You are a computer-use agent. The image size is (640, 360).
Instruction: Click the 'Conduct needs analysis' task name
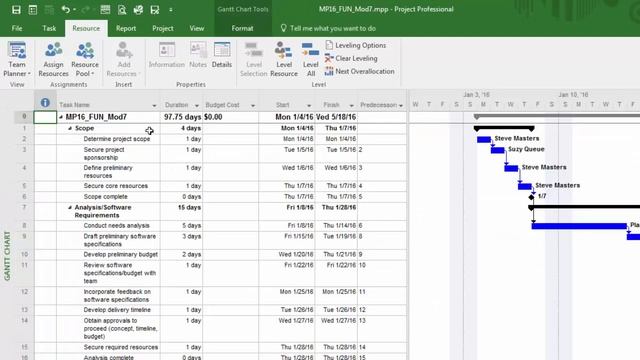coord(116,226)
